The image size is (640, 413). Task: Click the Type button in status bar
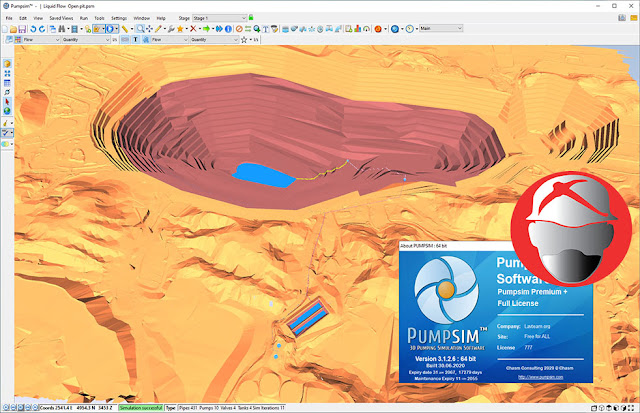click(171, 408)
